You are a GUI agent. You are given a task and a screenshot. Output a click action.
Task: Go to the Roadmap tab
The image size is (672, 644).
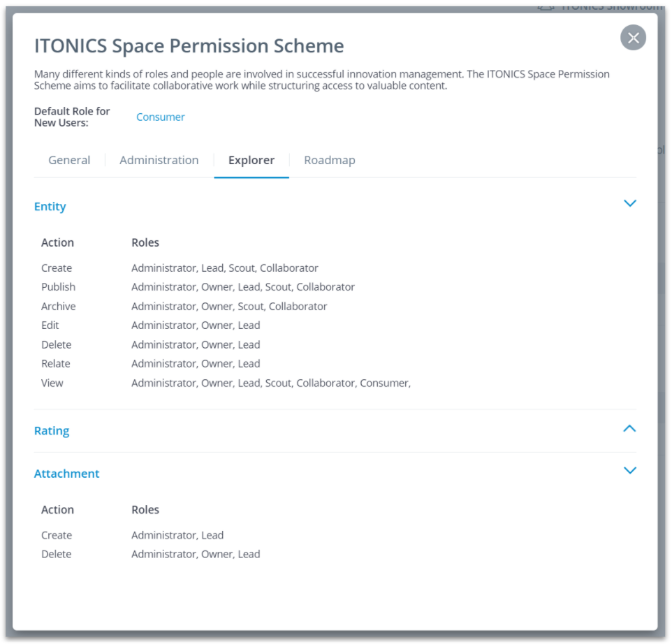coord(330,160)
